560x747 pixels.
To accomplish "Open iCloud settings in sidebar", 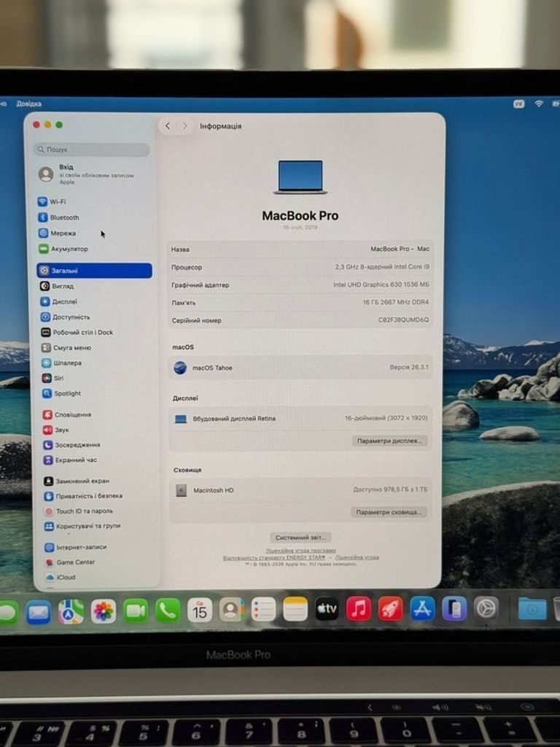I will click(61, 577).
